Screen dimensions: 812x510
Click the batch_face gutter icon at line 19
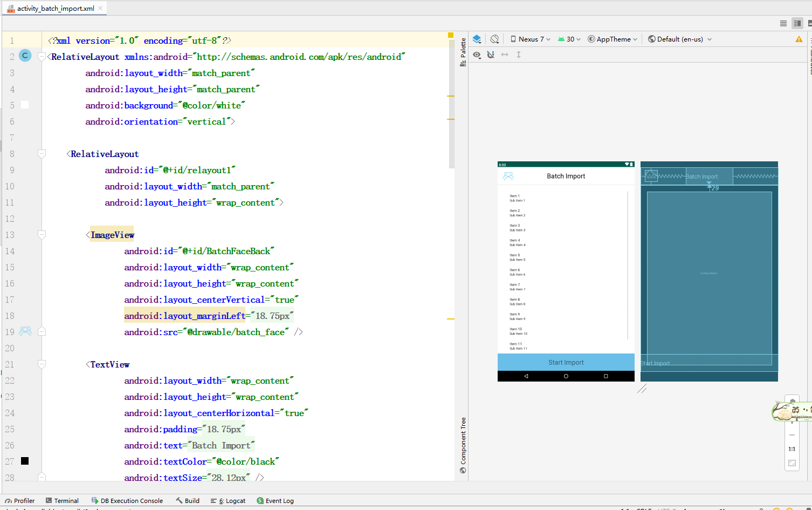[x=25, y=331]
